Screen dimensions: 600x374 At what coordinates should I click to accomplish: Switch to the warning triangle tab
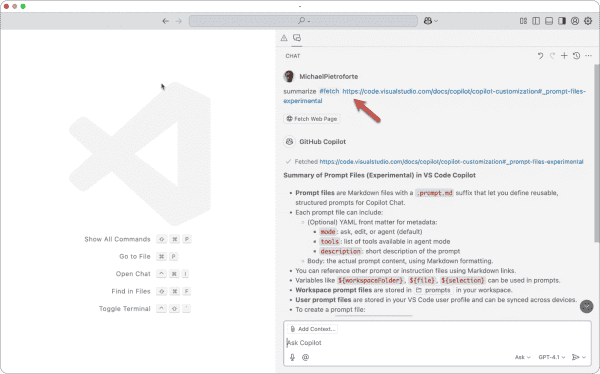pyautogui.click(x=284, y=38)
